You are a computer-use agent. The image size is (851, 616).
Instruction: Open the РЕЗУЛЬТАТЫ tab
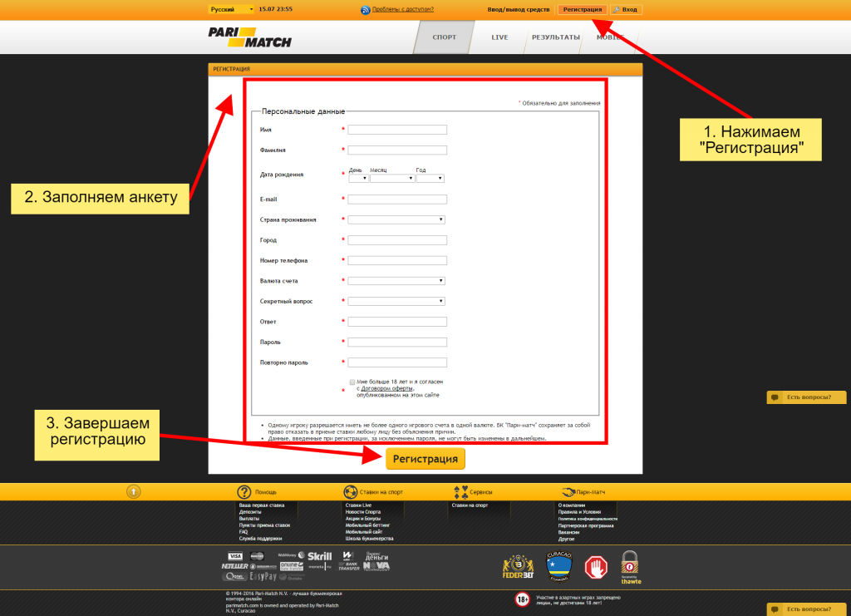pos(555,37)
